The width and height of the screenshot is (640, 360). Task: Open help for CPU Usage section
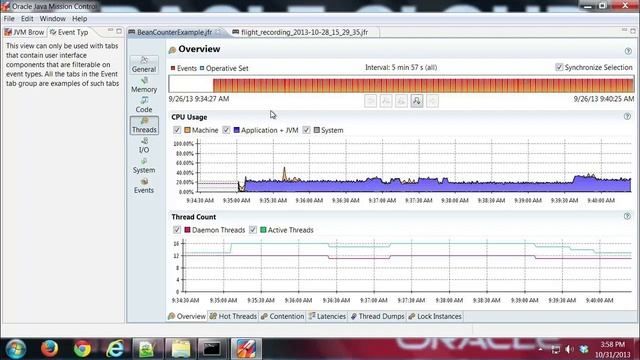(x=627, y=116)
